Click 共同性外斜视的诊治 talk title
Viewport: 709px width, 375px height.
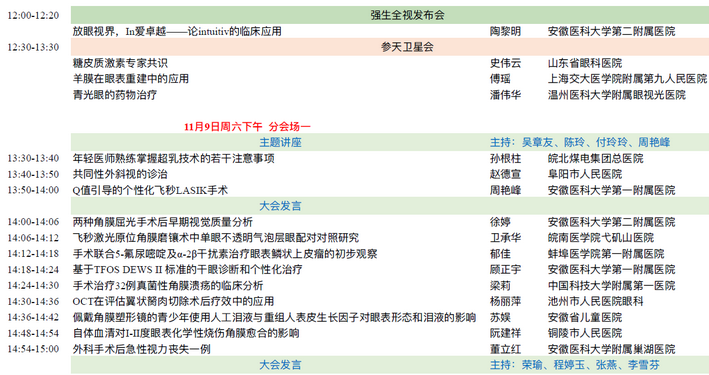coord(120,174)
